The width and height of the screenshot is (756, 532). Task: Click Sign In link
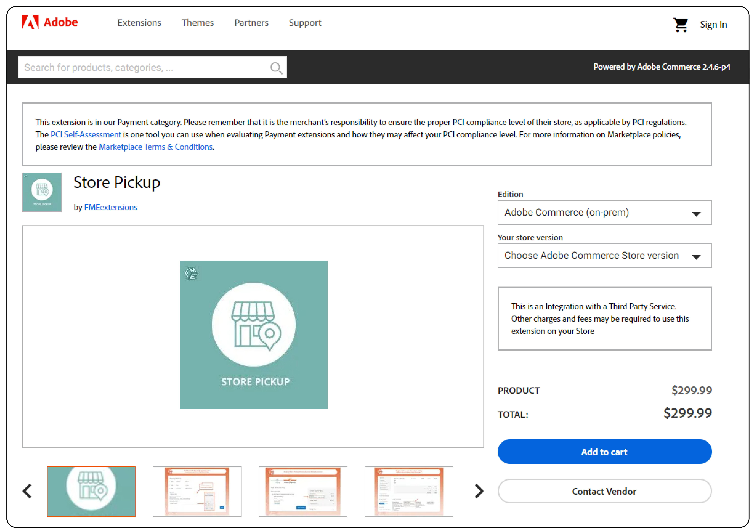[x=713, y=24]
